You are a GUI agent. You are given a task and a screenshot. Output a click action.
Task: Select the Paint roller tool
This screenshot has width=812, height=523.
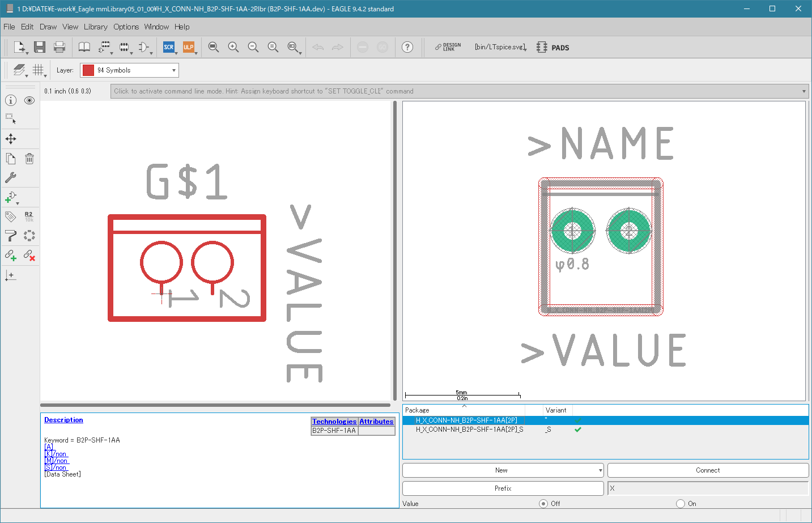[x=11, y=236]
